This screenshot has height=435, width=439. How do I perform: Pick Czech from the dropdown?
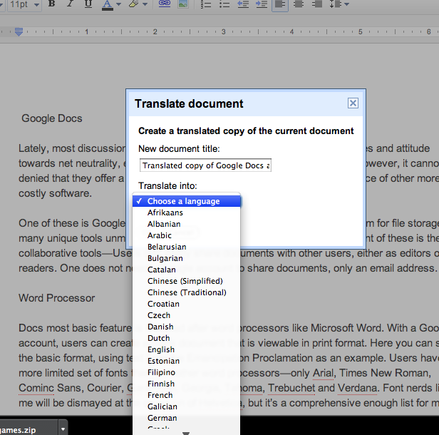point(187,315)
